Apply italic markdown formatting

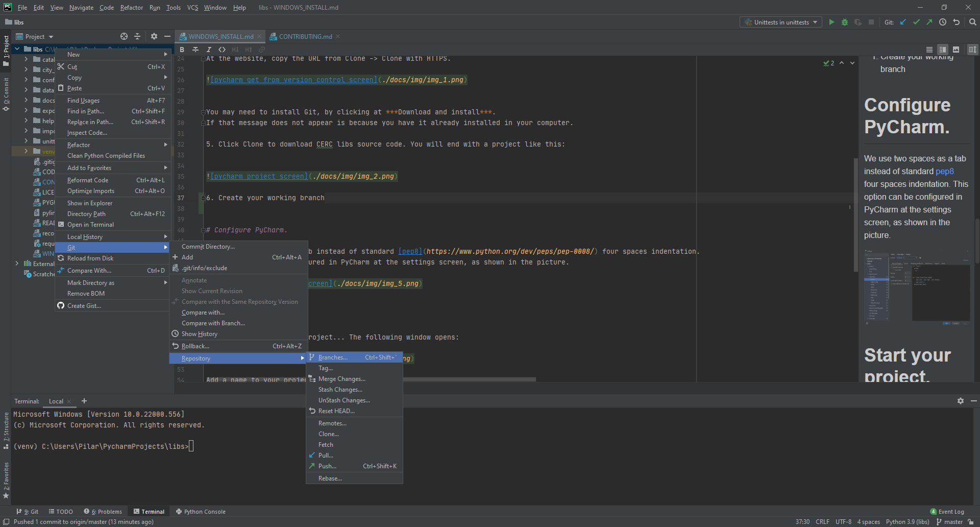[x=208, y=50]
